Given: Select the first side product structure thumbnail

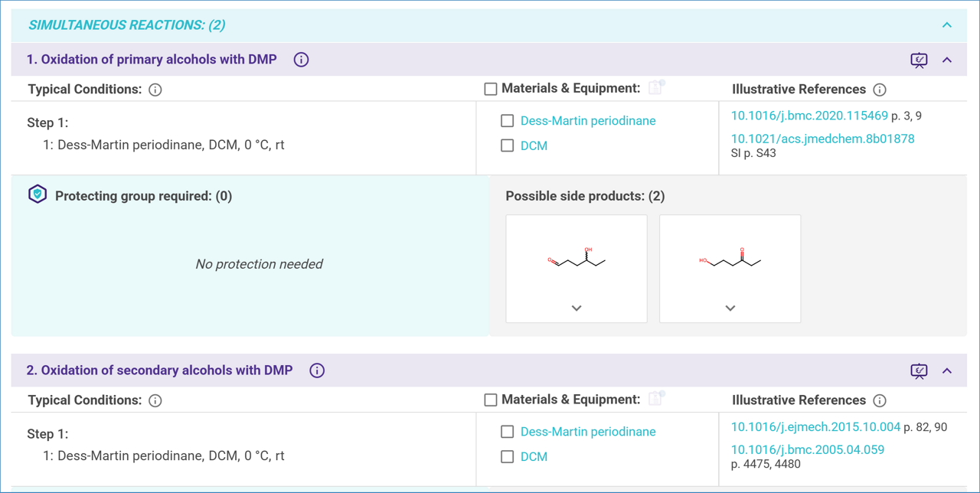Looking at the screenshot, I should [x=577, y=260].
